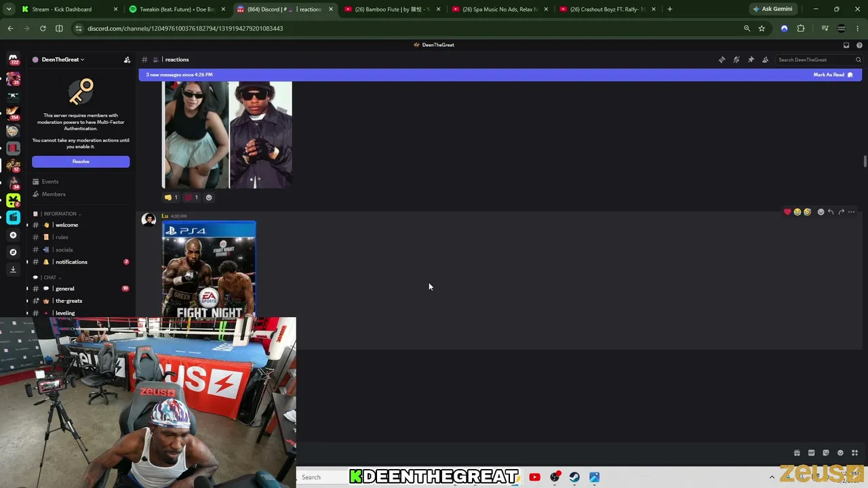Image resolution: width=868 pixels, height=488 pixels.
Task: Open the Chrome extensions puzzle icon
Action: 801,28
